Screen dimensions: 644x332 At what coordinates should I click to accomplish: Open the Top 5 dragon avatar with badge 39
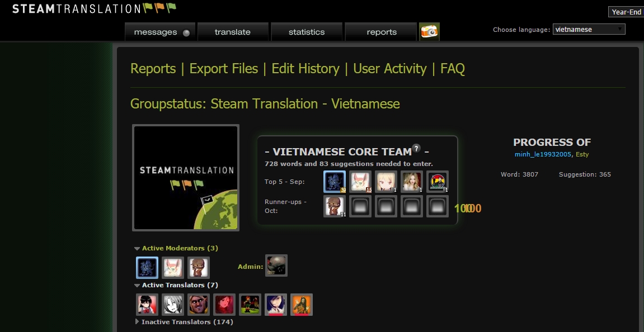(335, 182)
